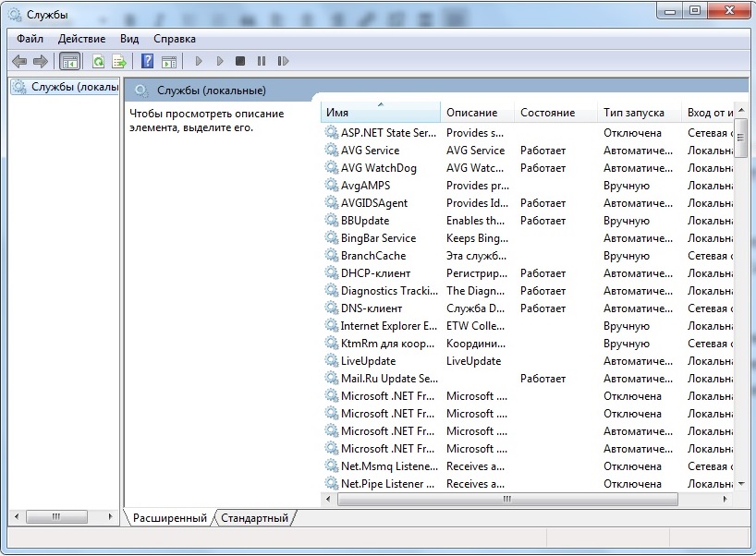This screenshot has width=756, height=556.
Task: Click the Refresh icon in the toolbar
Action: [98, 60]
